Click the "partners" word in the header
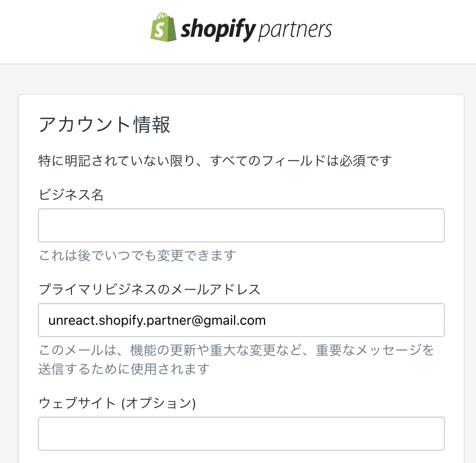Viewport: 476px width, 463px height. pos(295,30)
